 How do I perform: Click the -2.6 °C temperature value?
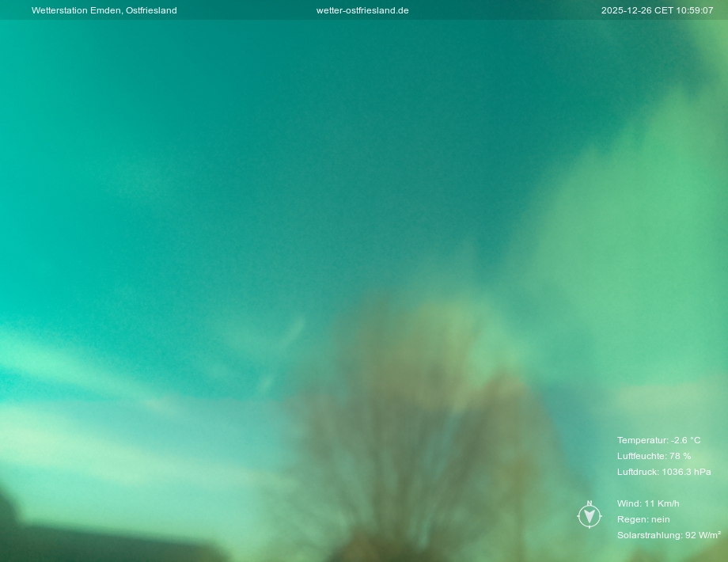coord(686,440)
